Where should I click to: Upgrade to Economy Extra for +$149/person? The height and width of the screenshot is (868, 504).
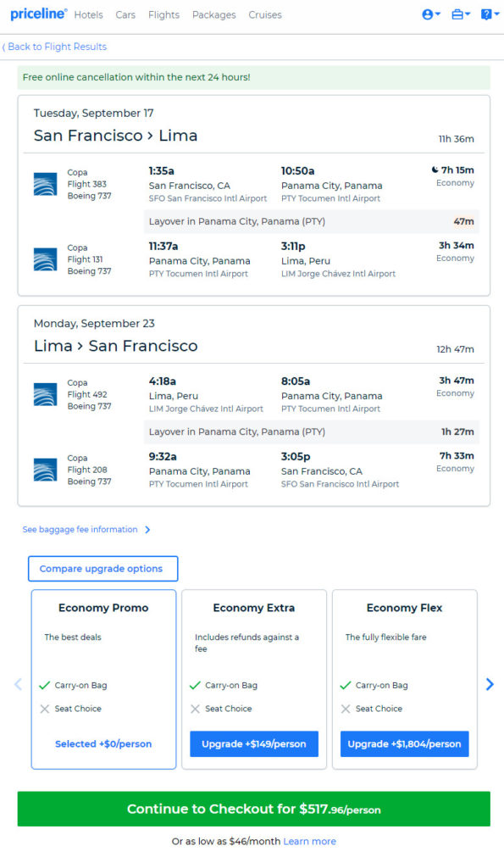click(x=254, y=744)
